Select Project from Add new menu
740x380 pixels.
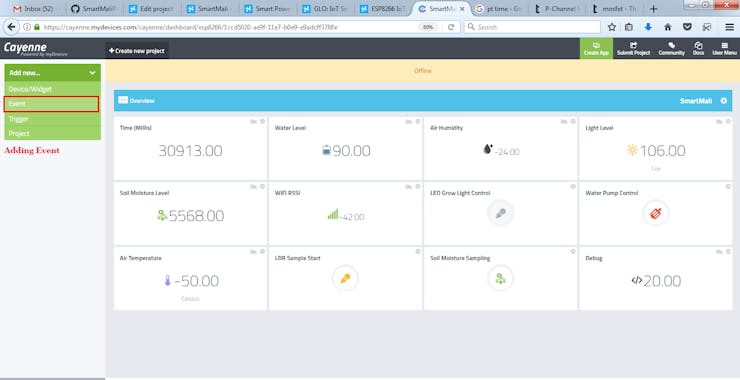pos(52,134)
